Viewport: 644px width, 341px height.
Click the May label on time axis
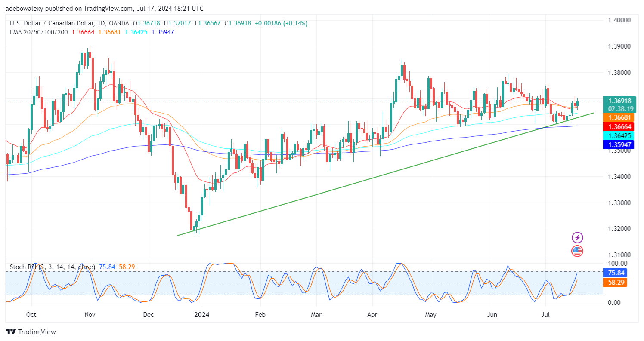point(431,315)
